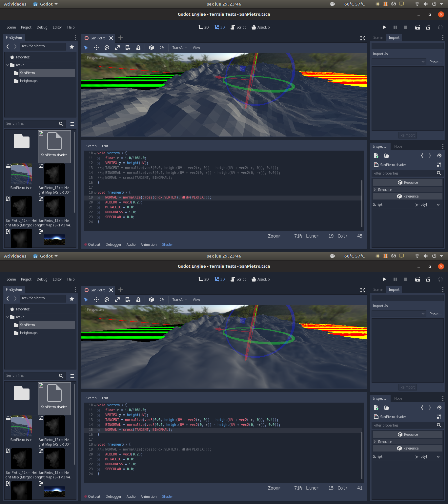Go back in upper FileSystem panel

[x=8, y=47]
